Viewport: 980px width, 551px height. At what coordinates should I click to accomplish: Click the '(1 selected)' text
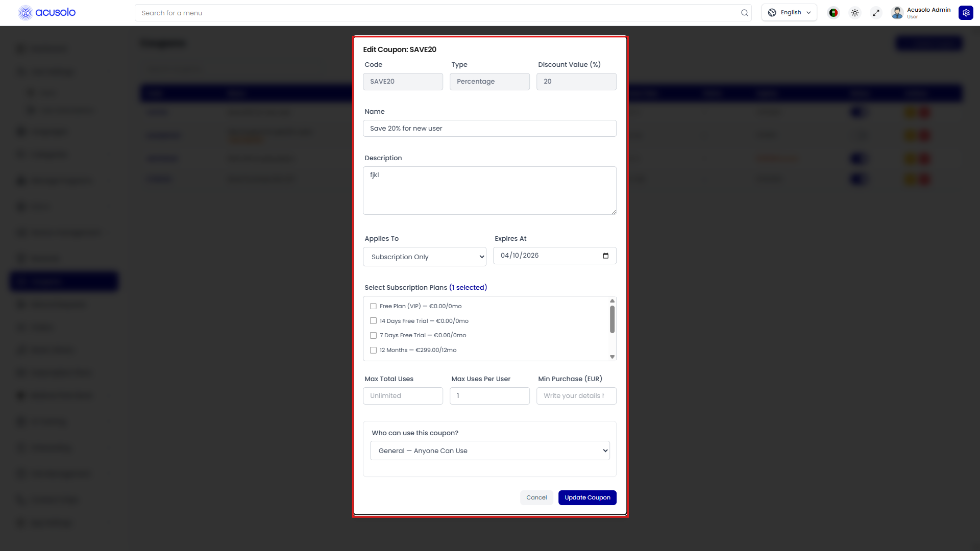coord(468,287)
